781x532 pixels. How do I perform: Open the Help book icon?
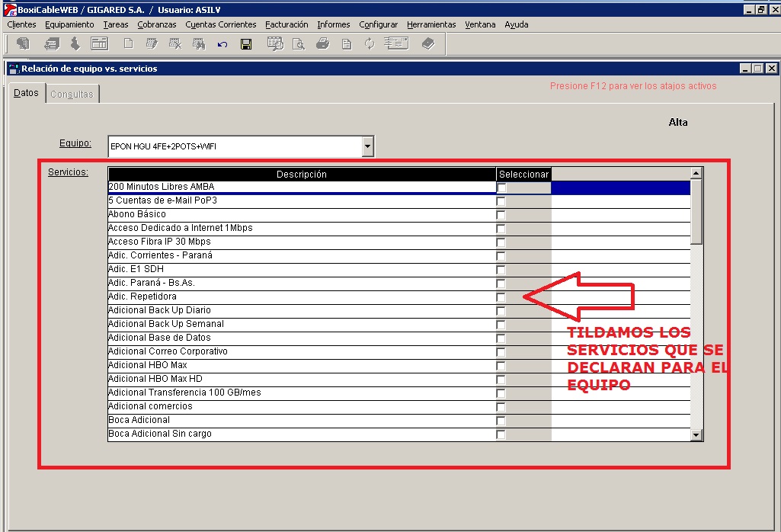[427, 43]
